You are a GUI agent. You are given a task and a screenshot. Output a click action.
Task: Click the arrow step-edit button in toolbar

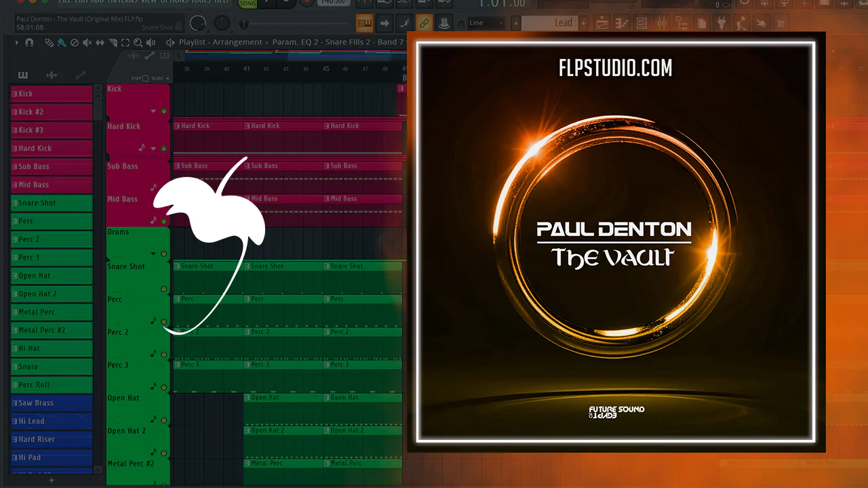pos(384,24)
